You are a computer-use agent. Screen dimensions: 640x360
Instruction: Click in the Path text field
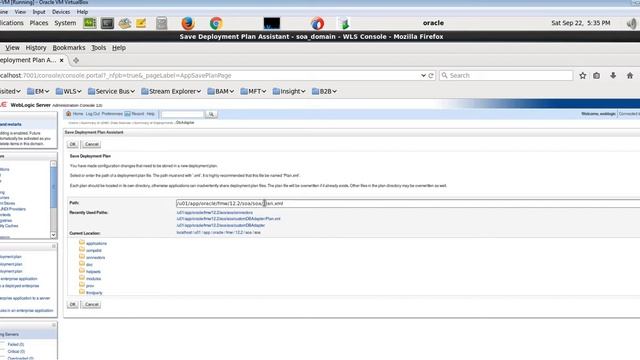coord(408,203)
